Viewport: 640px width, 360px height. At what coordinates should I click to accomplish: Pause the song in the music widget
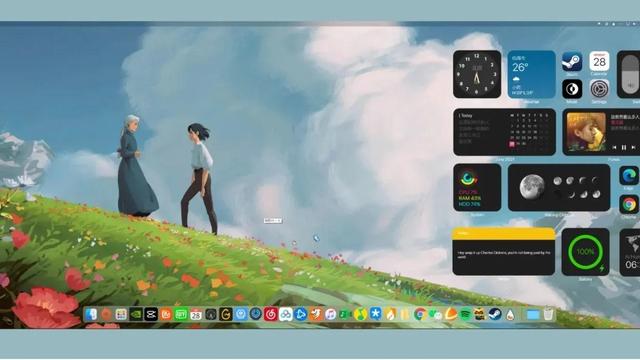[624, 147]
